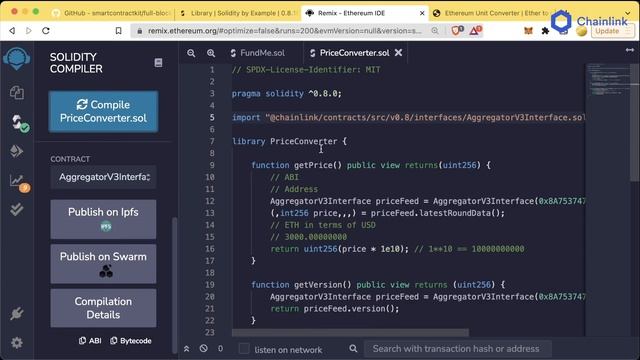The width and height of the screenshot is (640, 360).
Task: Click address bar zoom magnifier icon
Action: [x=435, y=31]
